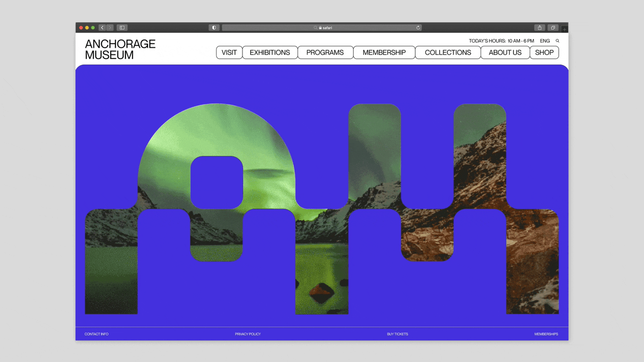Show the tab overview icon
644x362 pixels.
[553, 27]
